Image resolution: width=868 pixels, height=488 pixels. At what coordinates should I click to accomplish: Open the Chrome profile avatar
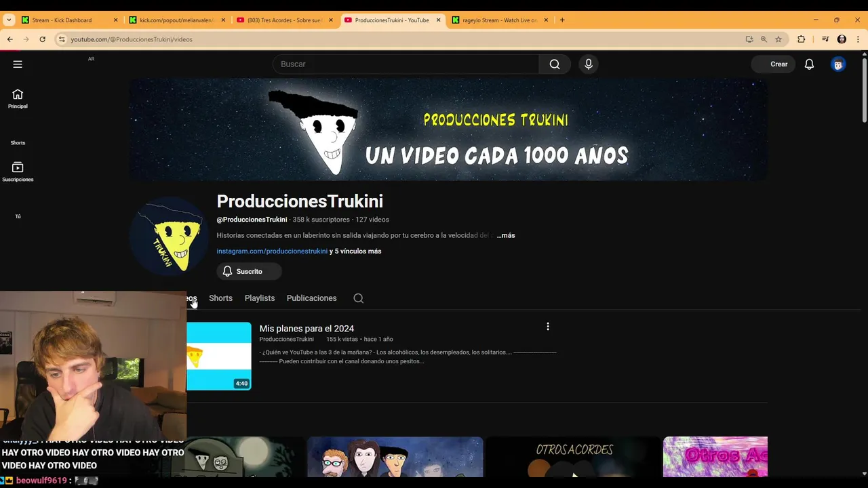point(842,39)
